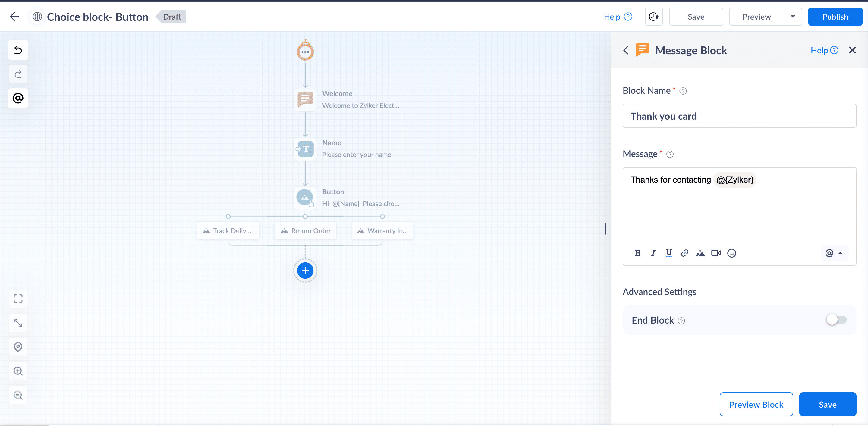The image size is (868, 426).
Task: Select the Track Delivery choice button
Action: point(228,231)
